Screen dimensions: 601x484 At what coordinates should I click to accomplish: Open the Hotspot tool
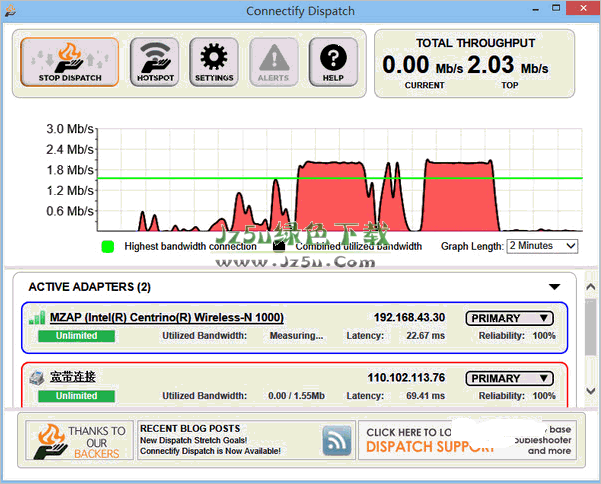[x=155, y=62]
